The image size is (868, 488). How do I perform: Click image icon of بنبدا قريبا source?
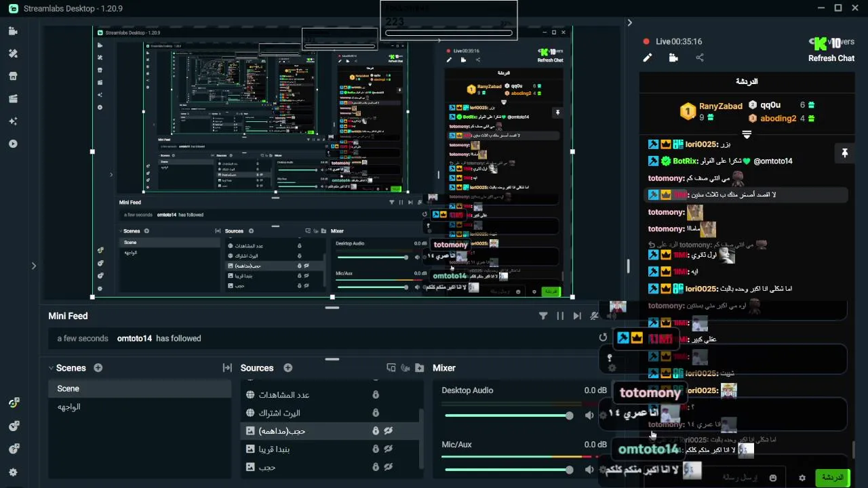click(x=250, y=449)
